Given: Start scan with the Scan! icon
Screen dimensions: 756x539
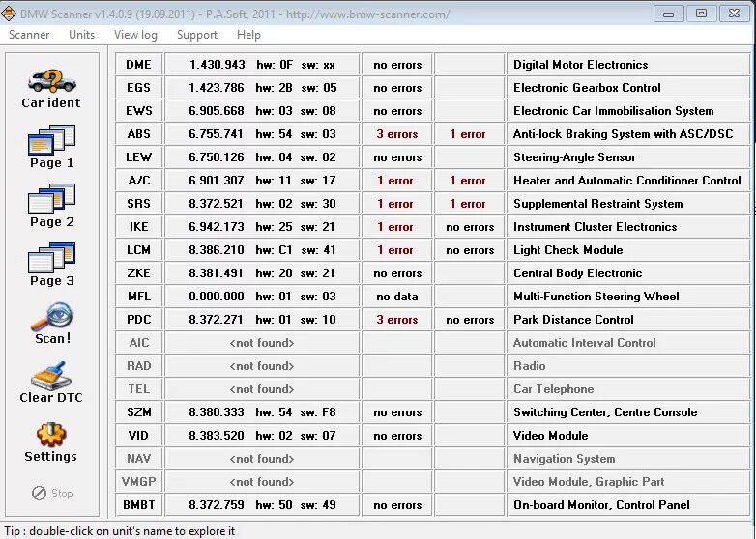Looking at the screenshot, I should click(x=52, y=317).
